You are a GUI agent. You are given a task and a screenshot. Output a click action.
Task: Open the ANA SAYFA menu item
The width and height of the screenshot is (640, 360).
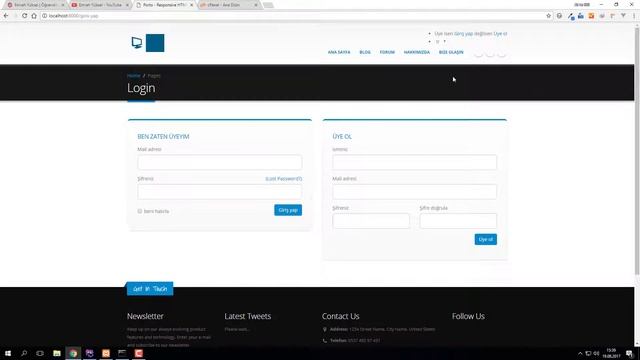pos(339,52)
